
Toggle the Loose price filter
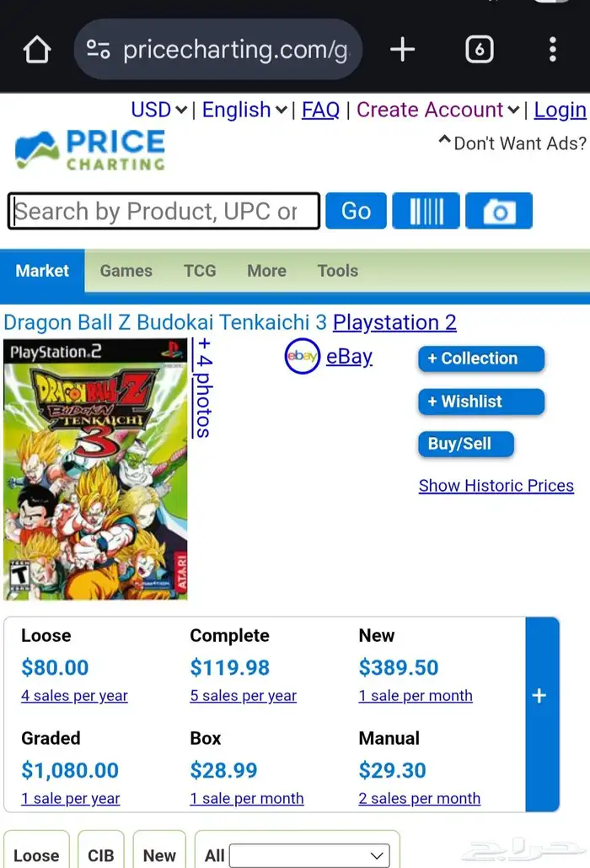(x=36, y=855)
